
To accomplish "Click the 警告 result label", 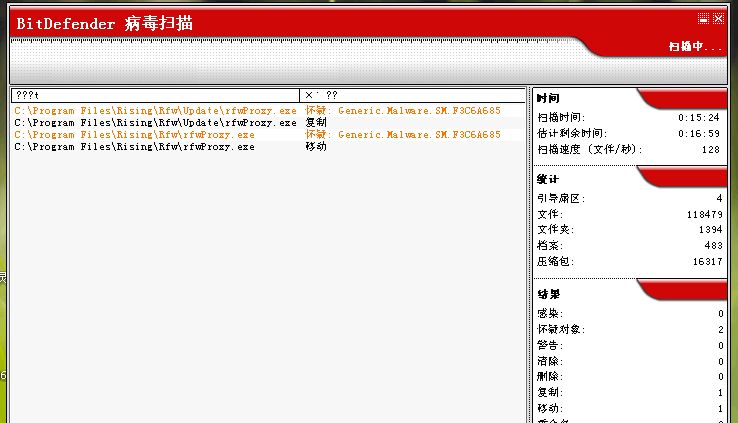I will 550,345.
